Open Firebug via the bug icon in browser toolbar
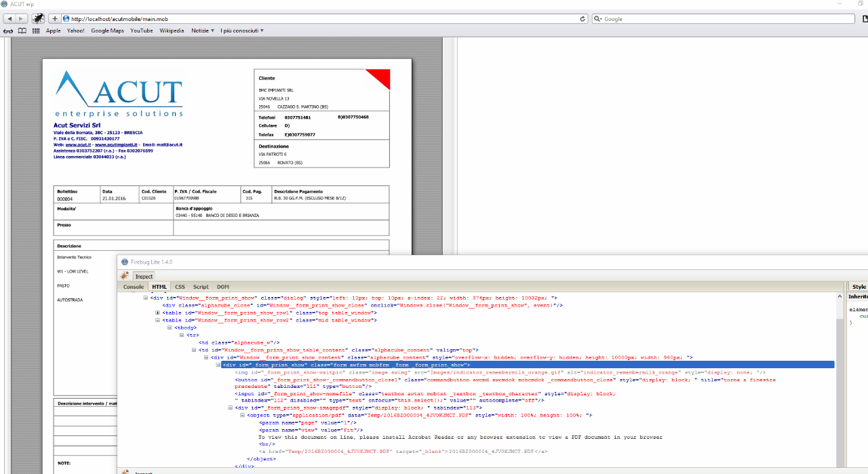 [x=38, y=18]
